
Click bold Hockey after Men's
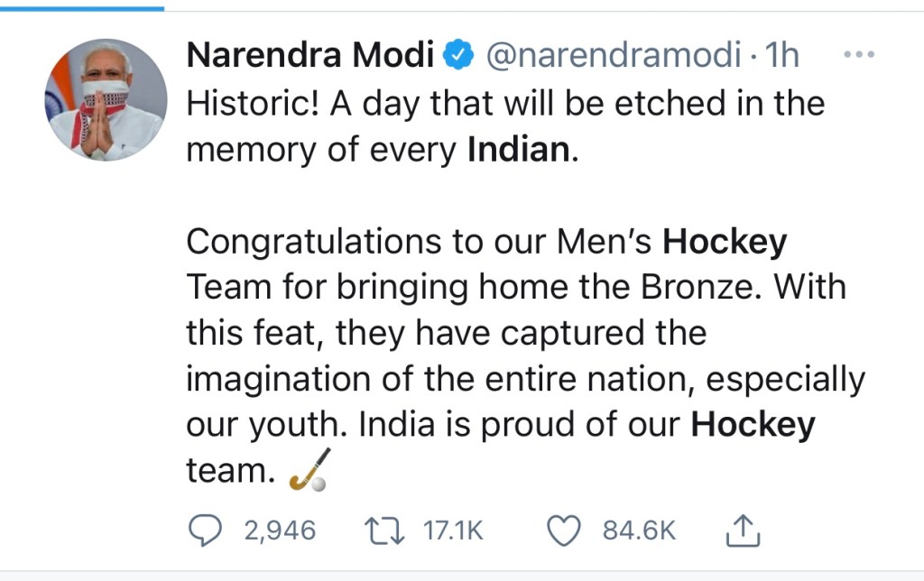coord(725,242)
